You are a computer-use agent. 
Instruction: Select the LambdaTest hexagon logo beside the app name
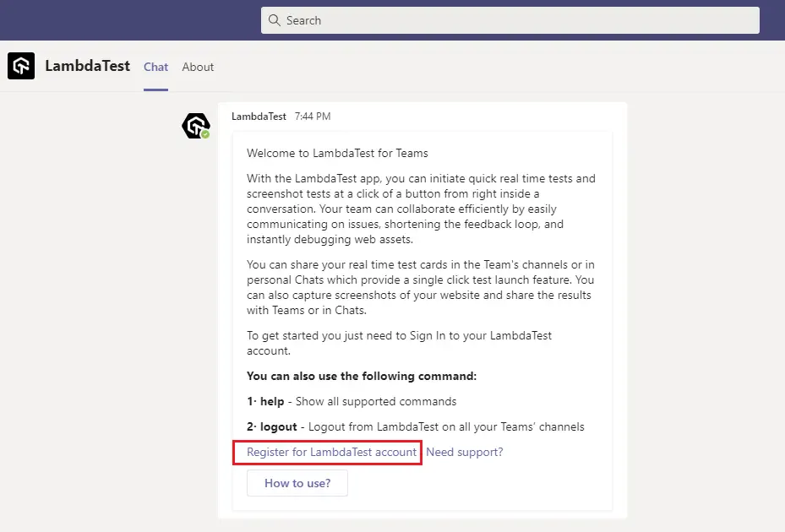[20, 66]
